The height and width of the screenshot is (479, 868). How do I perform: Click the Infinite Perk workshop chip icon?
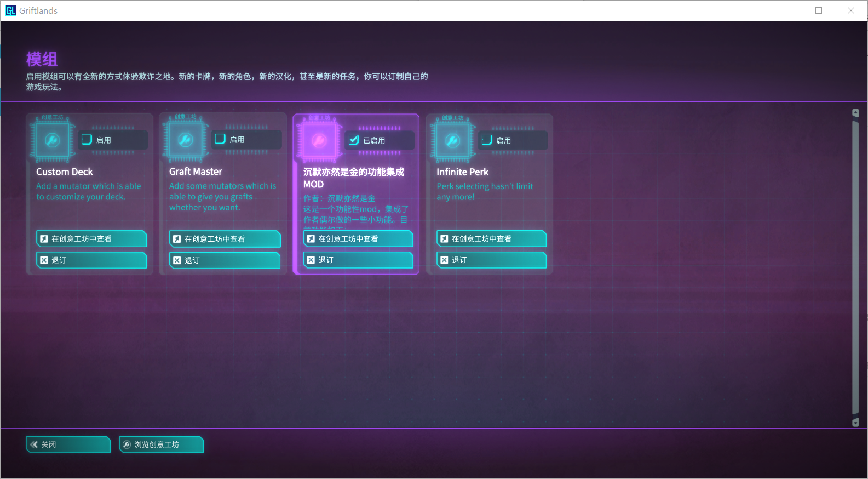[x=452, y=141]
